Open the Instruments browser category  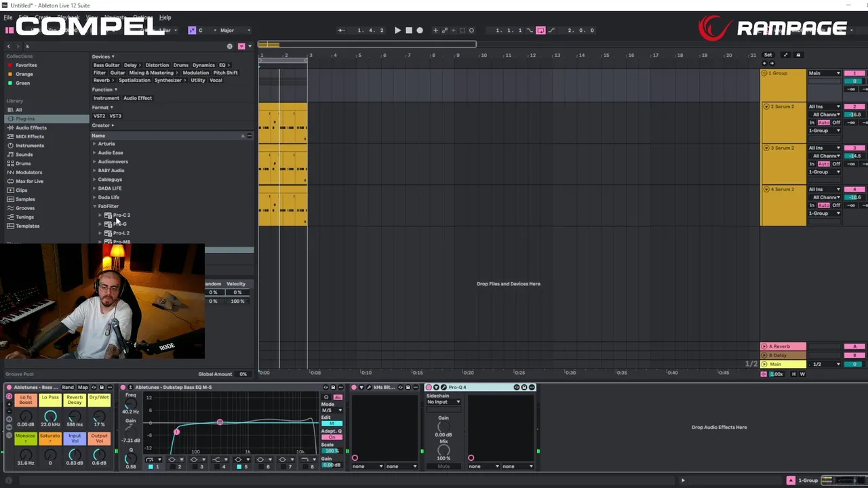click(47, 145)
